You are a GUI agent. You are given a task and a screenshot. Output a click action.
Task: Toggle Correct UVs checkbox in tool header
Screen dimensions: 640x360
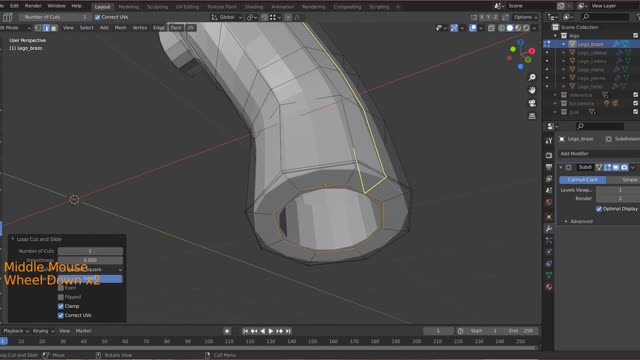(x=97, y=17)
